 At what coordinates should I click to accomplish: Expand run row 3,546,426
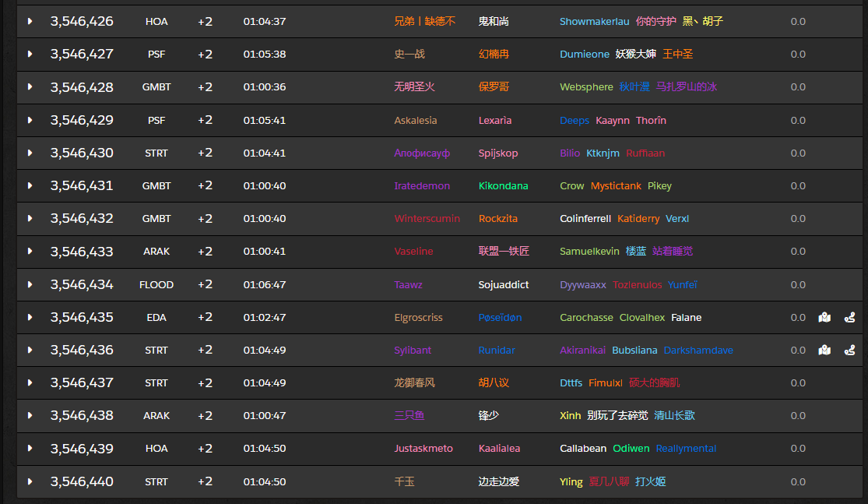(30, 21)
